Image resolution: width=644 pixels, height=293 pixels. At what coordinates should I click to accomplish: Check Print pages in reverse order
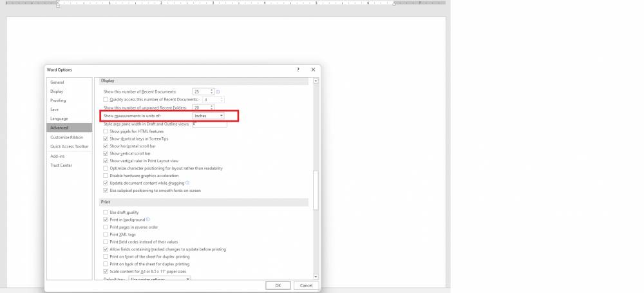pyautogui.click(x=106, y=227)
